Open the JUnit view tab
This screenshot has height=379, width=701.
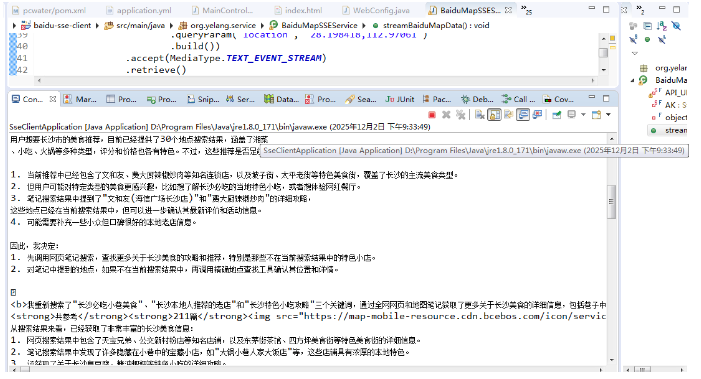pos(400,99)
